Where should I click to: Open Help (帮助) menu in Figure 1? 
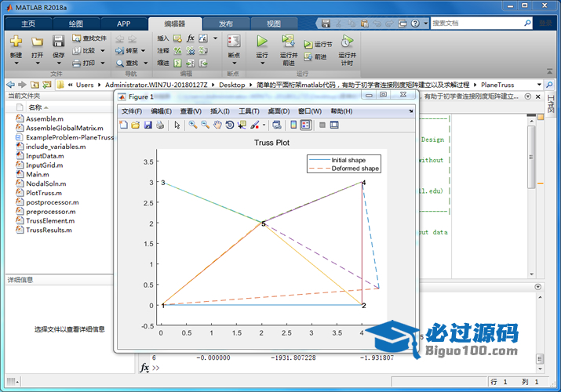pos(341,111)
